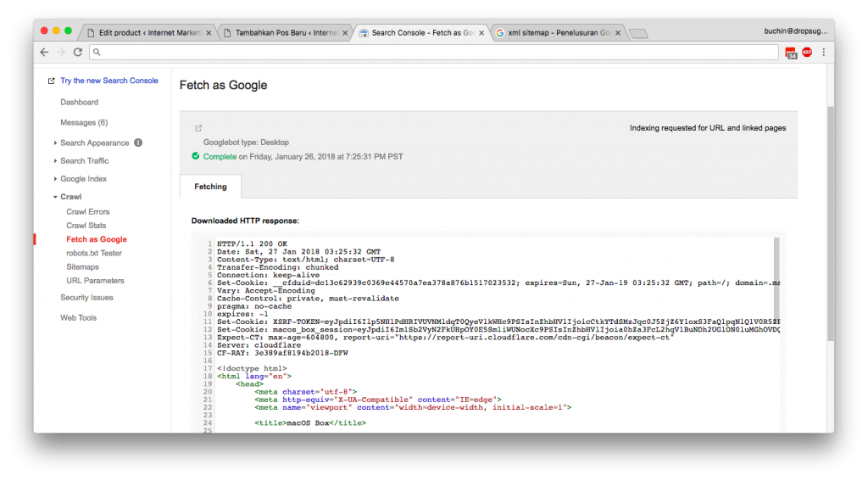Click the browser forward arrow

tap(61, 52)
